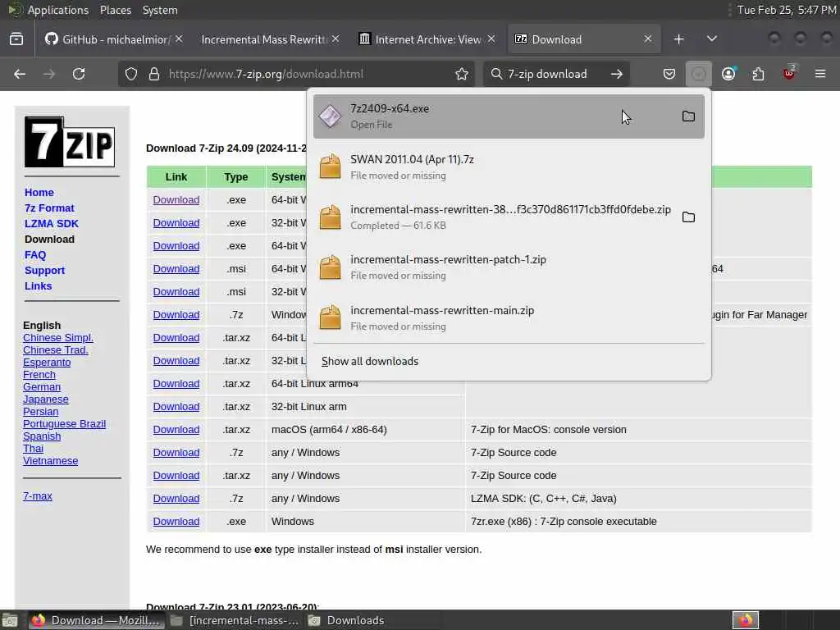Close the Download tab

pyautogui.click(x=648, y=39)
